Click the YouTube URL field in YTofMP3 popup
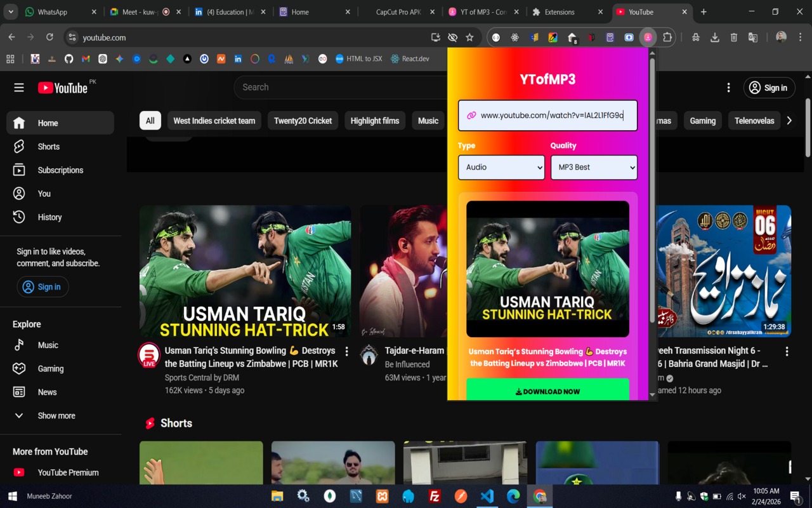This screenshot has width=812, height=508. click(x=547, y=116)
